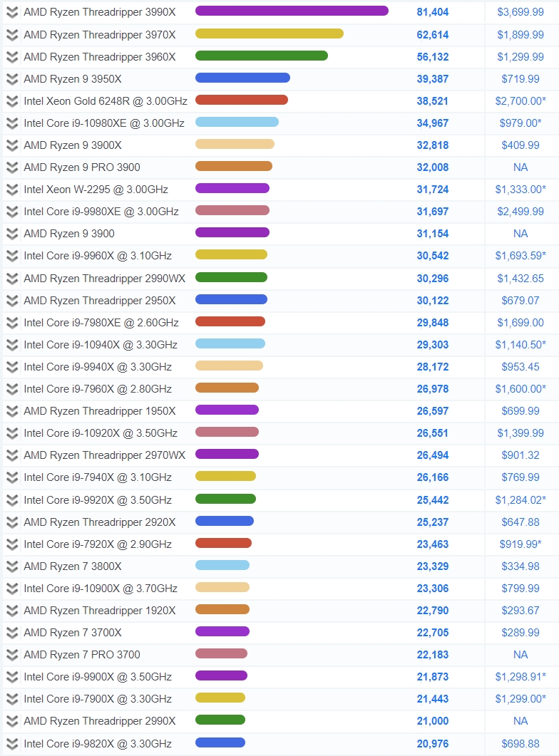The width and height of the screenshot is (559, 756).
Task: Open the Intel Core i9-7900X @ 3.30GHz link
Action: (98, 698)
